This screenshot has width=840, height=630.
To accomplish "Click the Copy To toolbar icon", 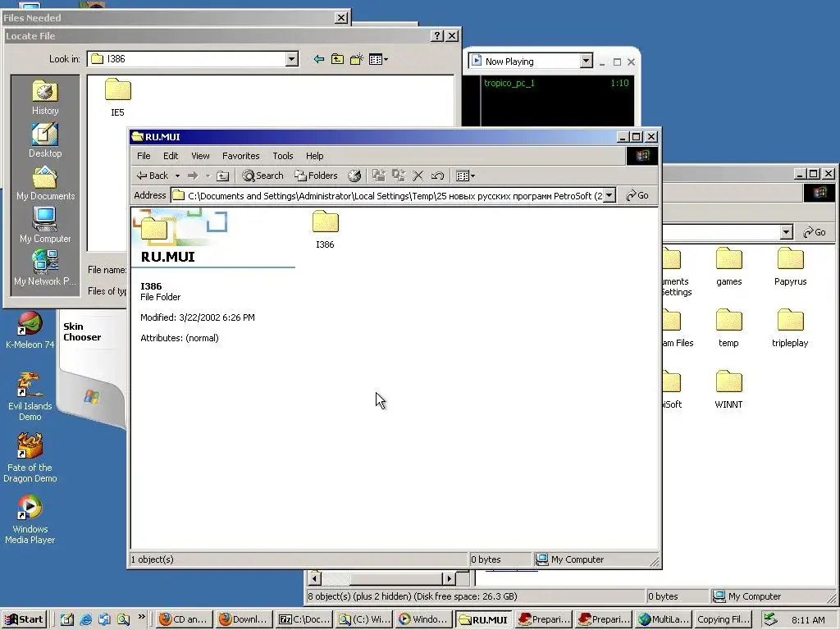I will click(399, 176).
